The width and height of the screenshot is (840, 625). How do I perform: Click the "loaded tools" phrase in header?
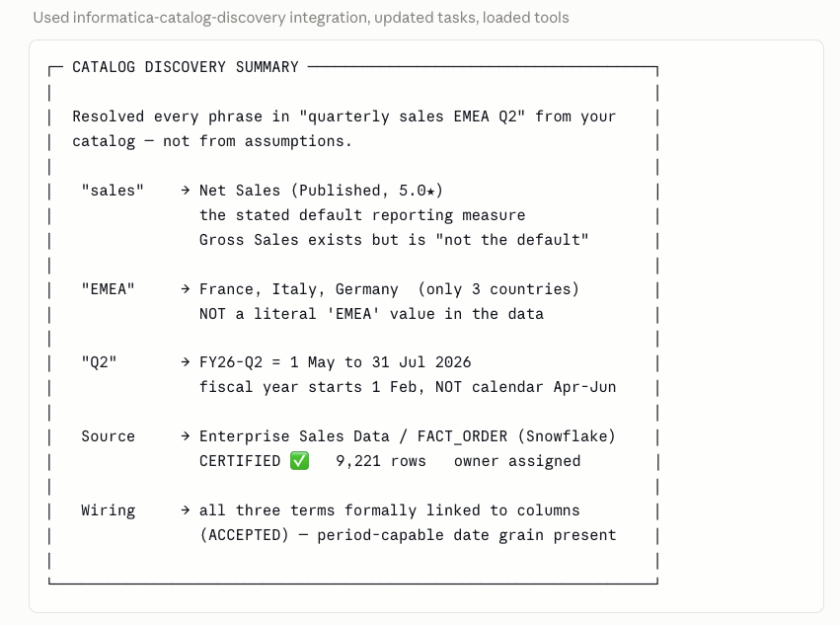click(525, 18)
